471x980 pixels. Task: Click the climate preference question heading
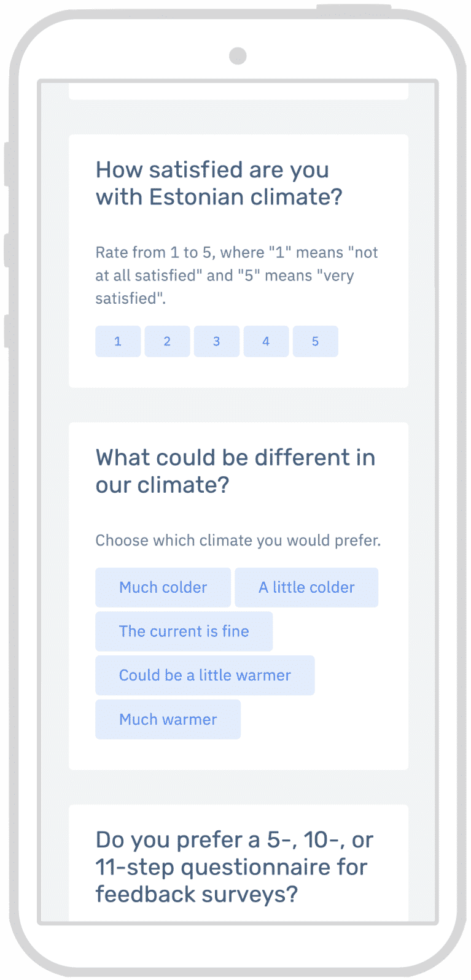tap(235, 470)
